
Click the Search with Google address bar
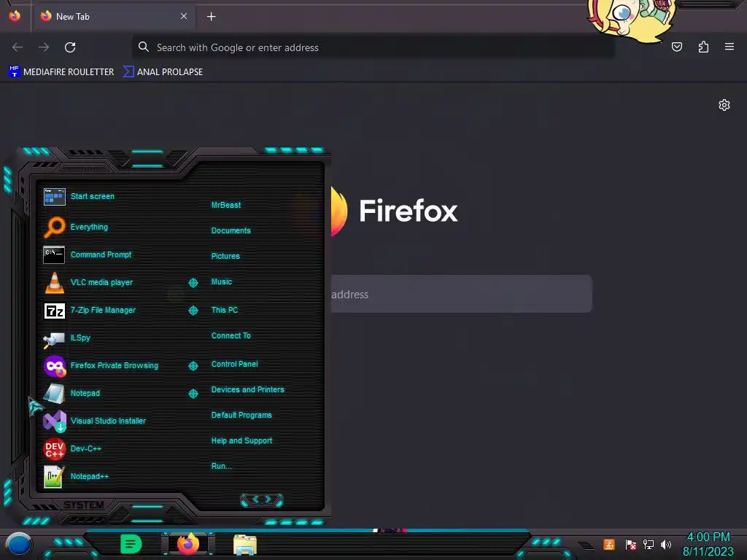[x=373, y=47]
